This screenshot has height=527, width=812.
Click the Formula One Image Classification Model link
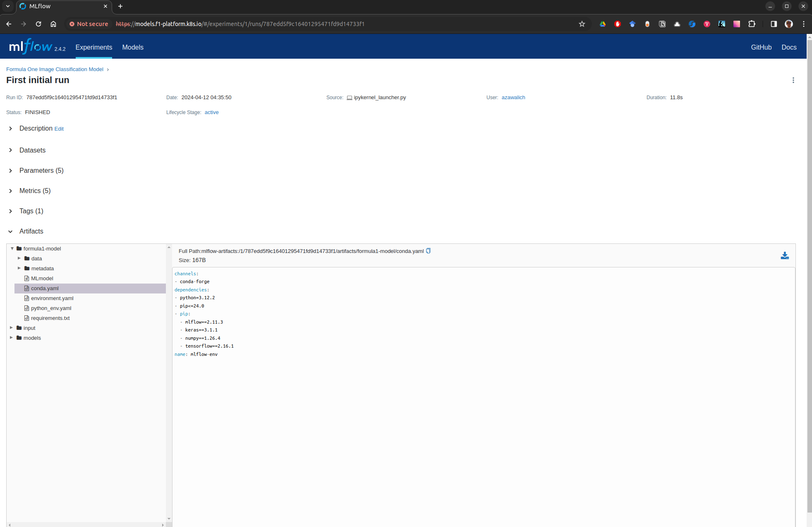[55, 69]
